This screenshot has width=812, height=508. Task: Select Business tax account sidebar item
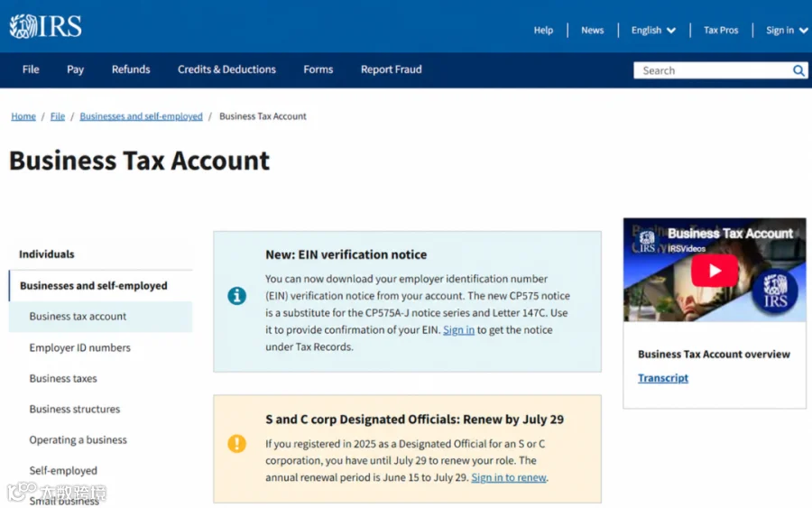100,317
